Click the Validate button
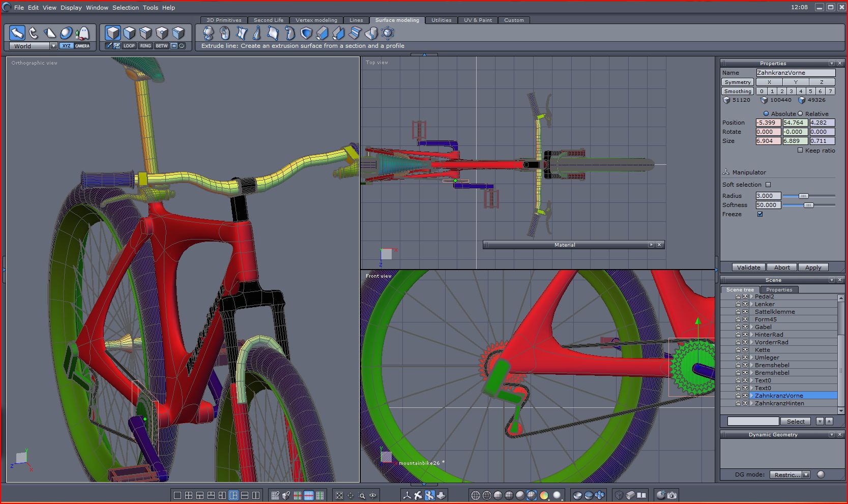This screenshot has height=504, width=848. pos(748,268)
